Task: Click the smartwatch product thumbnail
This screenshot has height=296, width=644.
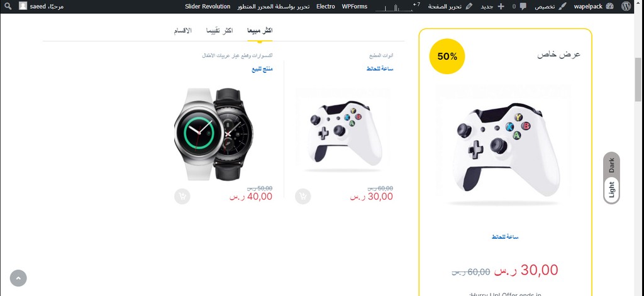Action: click(x=214, y=134)
